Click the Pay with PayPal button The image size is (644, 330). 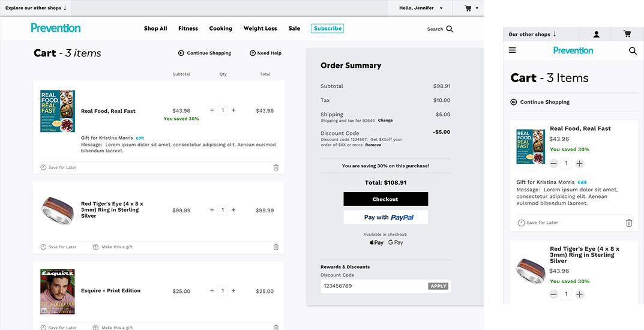click(386, 217)
